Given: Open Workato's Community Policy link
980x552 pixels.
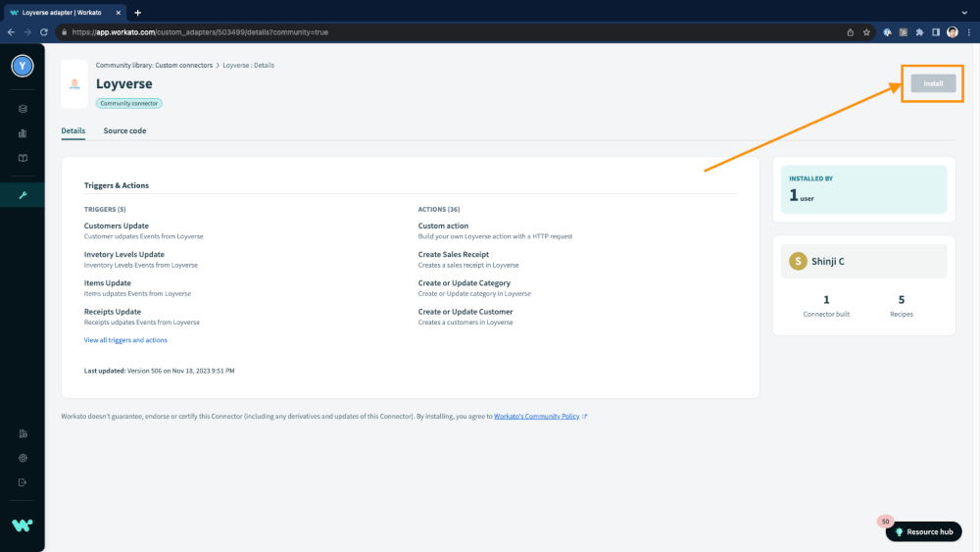Looking at the screenshot, I should 537,417.
